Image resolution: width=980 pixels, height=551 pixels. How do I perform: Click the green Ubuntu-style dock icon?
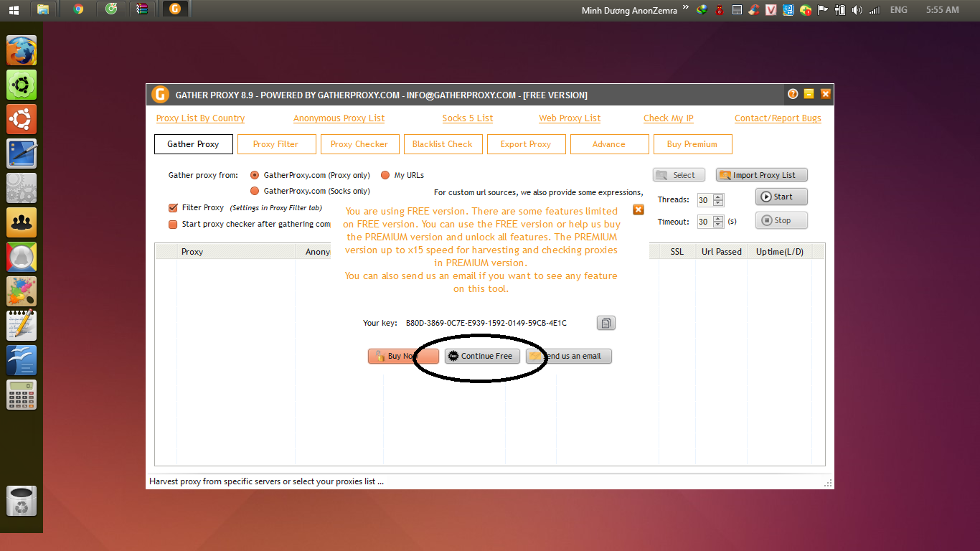pos(22,85)
